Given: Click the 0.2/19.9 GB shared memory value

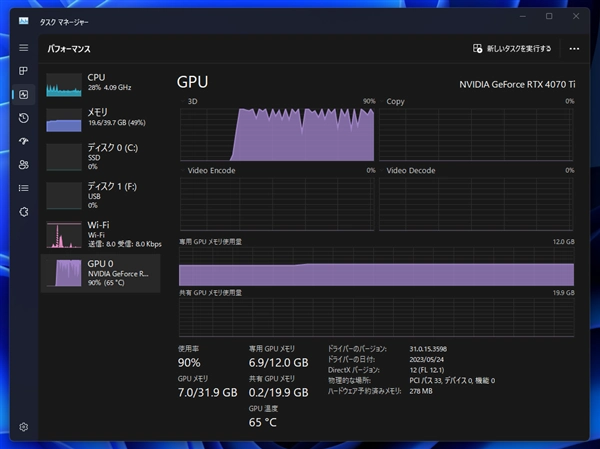Looking at the screenshot, I should click(279, 392).
